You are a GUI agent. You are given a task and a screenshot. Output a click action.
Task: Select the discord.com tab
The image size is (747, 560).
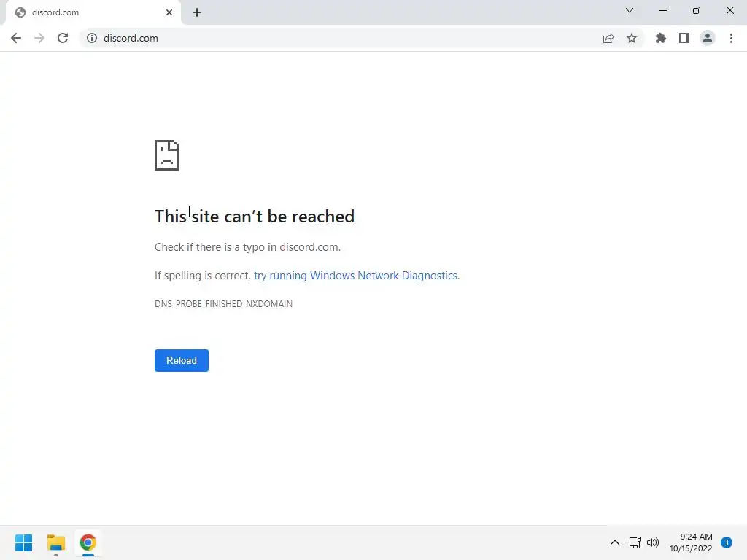coord(93,12)
